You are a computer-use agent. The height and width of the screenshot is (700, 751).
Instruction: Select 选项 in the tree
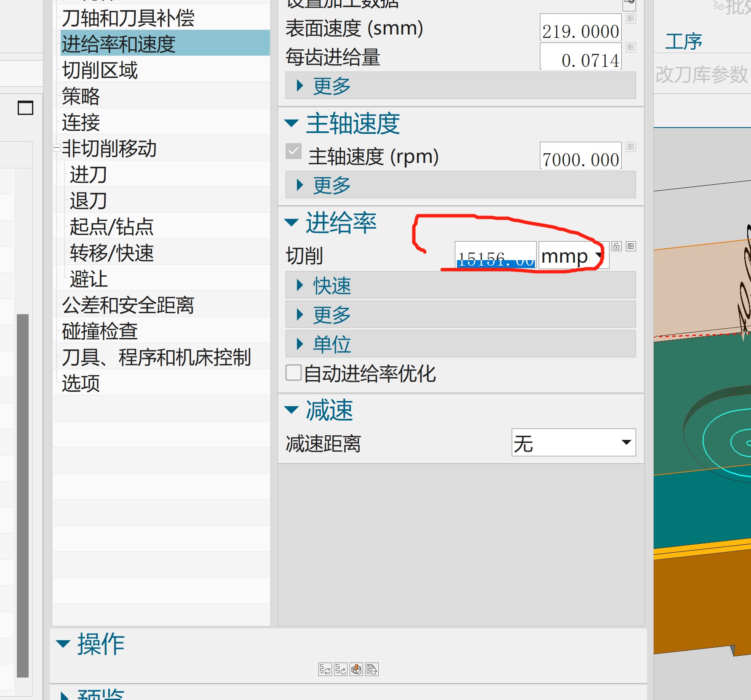[x=81, y=383]
